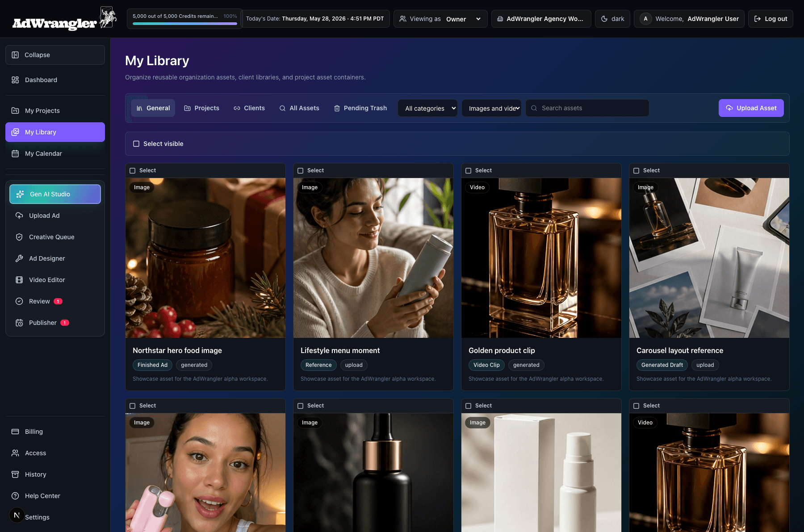Click the My Calendar icon
Viewport: 804px width, 532px height.
click(x=15, y=154)
